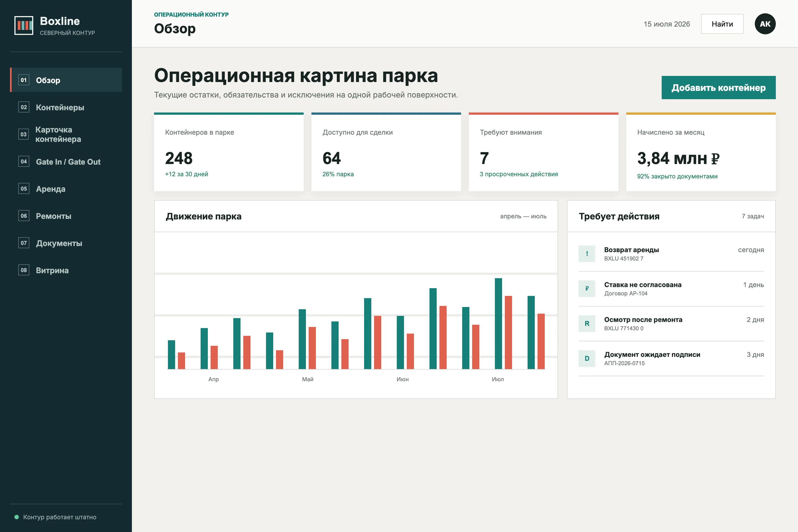Open the Документ ожидает подписи task
The image size is (798, 532).
tap(671, 359)
